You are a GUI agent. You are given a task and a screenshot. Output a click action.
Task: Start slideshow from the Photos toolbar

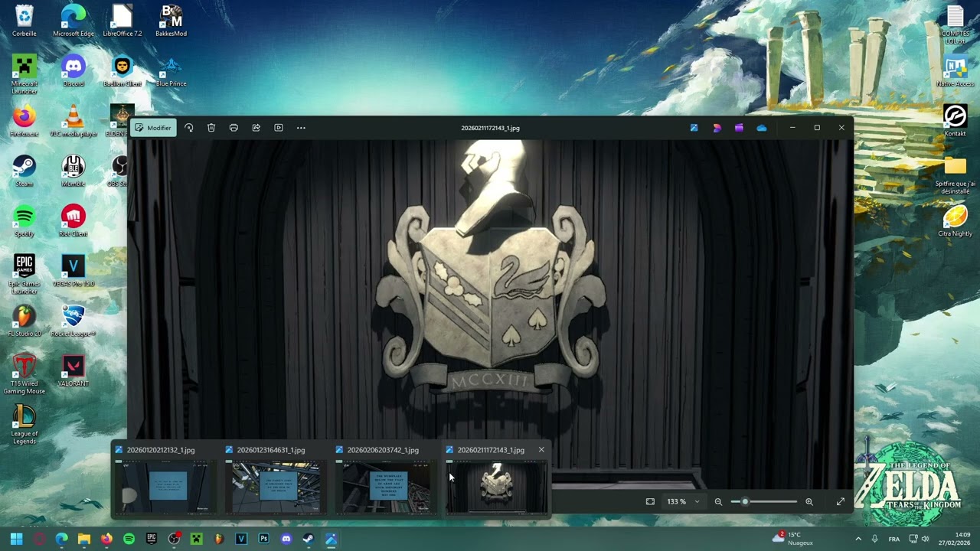279,128
